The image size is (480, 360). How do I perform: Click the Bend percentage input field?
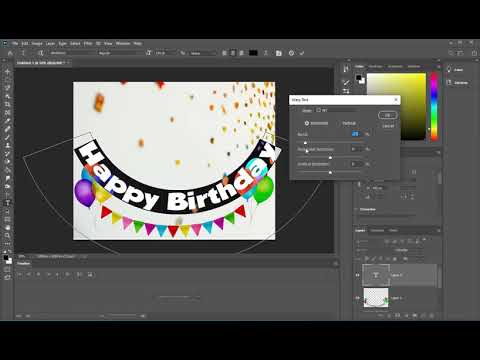coord(356,134)
